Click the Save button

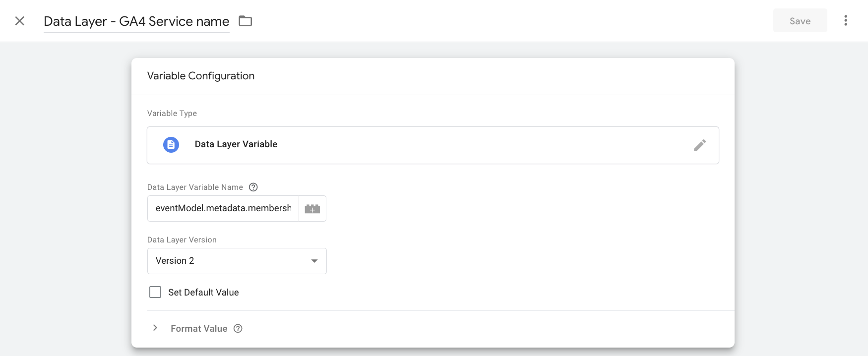pyautogui.click(x=800, y=21)
